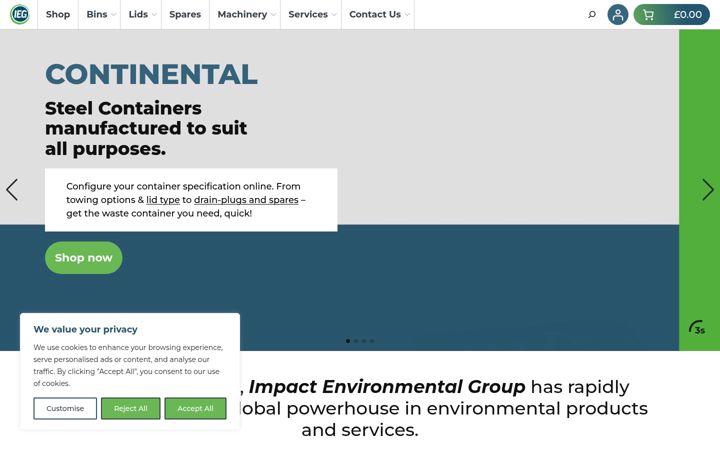Select the third carousel dot
The height and width of the screenshot is (450, 720).
[364, 341]
